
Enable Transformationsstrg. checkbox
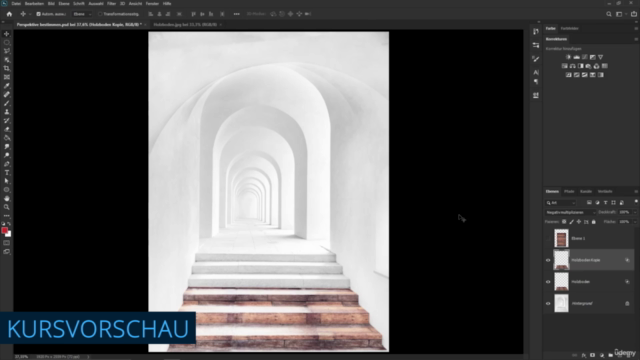(x=100, y=14)
